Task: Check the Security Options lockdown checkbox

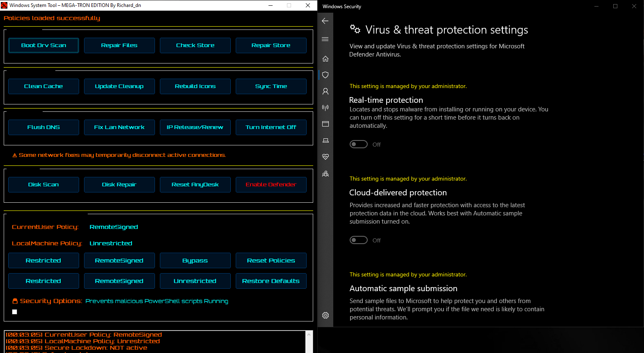Action: pos(15,312)
